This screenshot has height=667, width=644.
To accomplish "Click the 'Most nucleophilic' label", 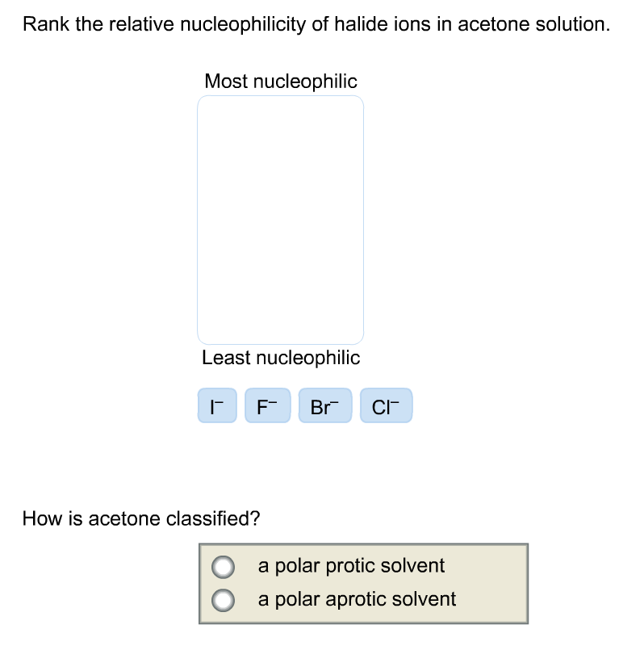I will pyautogui.click(x=280, y=81).
